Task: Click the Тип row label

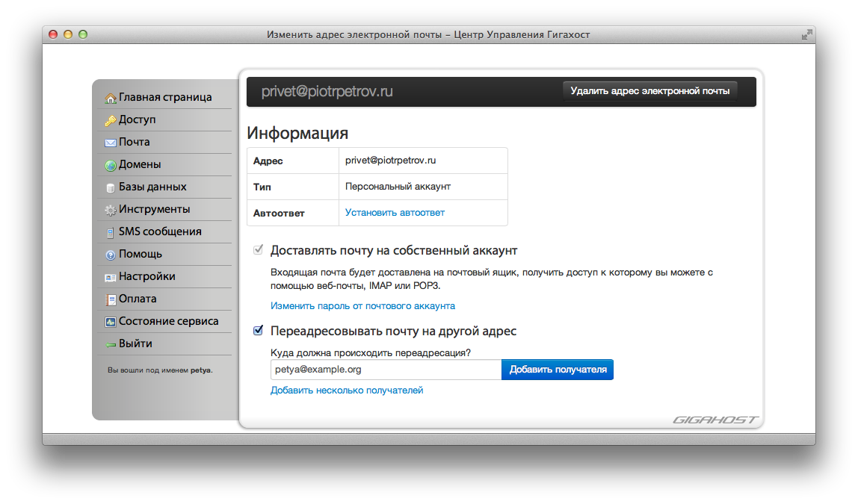Action: pos(262,187)
